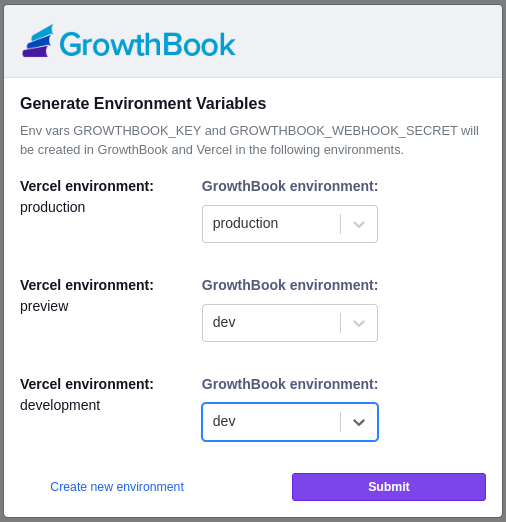Image resolution: width=506 pixels, height=522 pixels.
Task: Click the GrowthBook environment label in the preview row
Action: pyautogui.click(x=290, y=285)
